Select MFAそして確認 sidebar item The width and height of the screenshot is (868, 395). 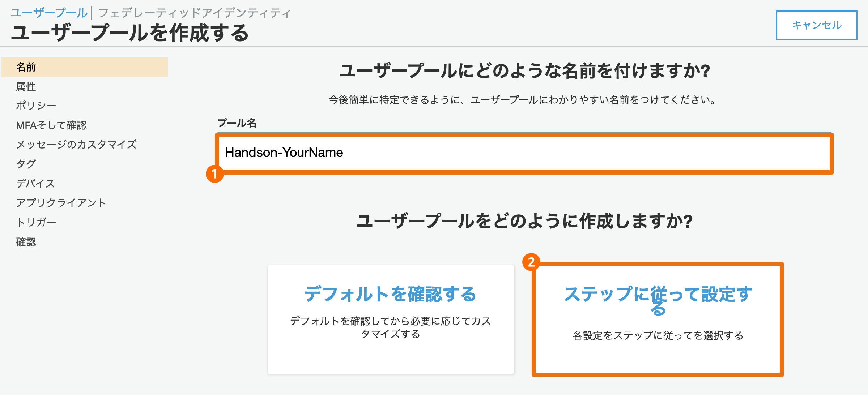[x=51, y=125]
